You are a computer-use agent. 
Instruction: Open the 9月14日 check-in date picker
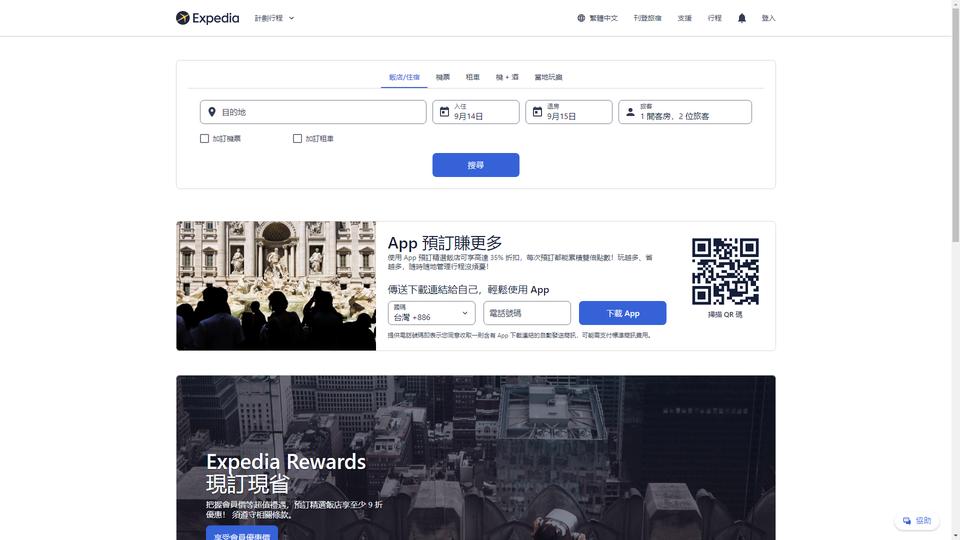476,112
